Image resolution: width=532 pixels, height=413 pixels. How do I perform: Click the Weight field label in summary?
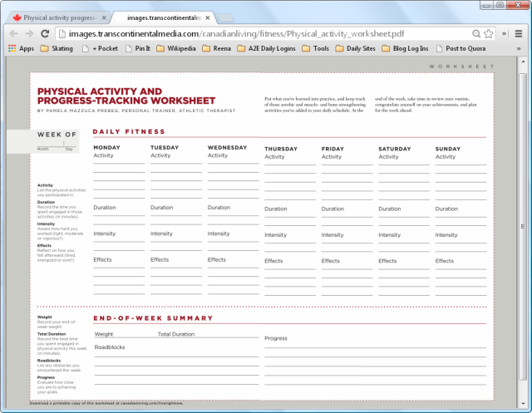pyautogui.click(x=104, y=334)
